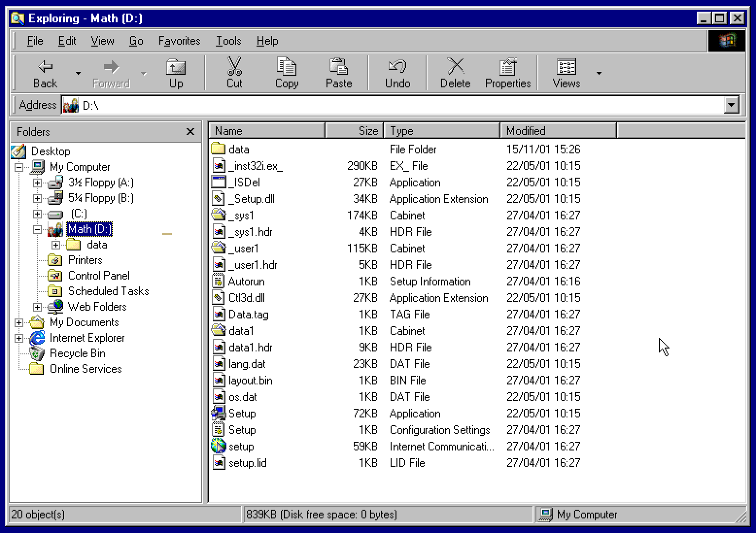
Task: Select Recycle Bin in folder tree
Action: 77,353
